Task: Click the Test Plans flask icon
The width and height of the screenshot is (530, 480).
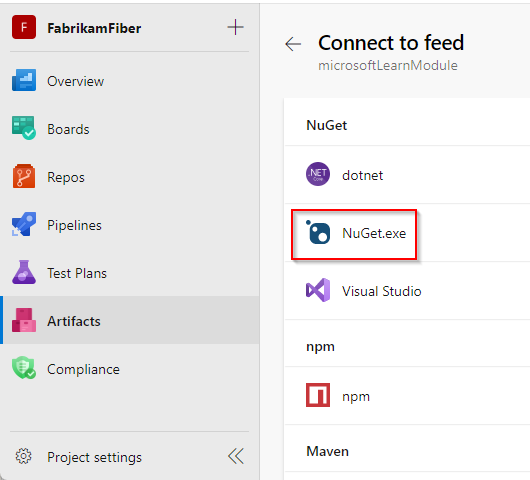Action: [24, 272]
